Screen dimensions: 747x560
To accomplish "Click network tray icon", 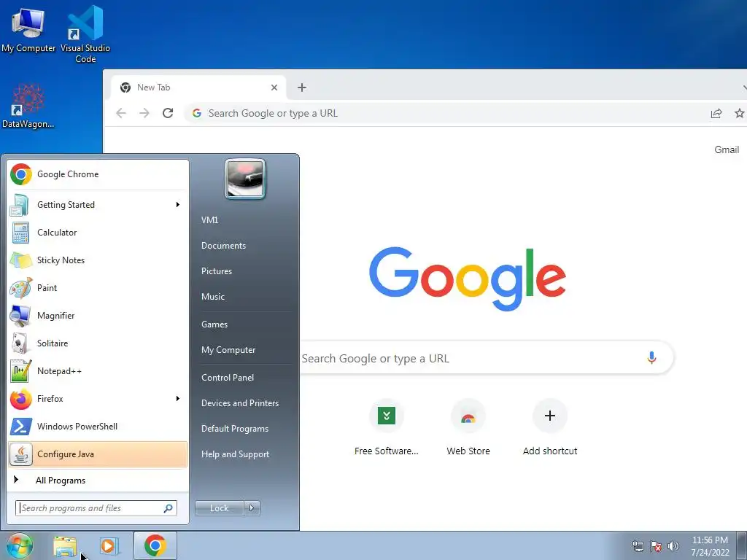I will point(638,546).
